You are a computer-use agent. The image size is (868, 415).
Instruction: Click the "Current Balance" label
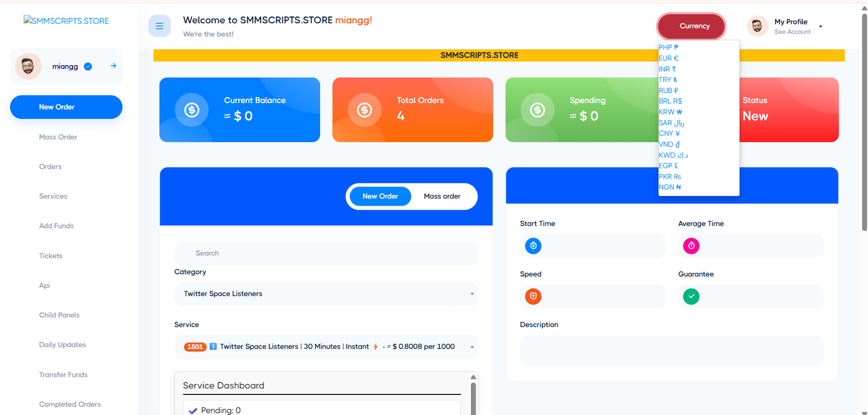coord(255,100)
